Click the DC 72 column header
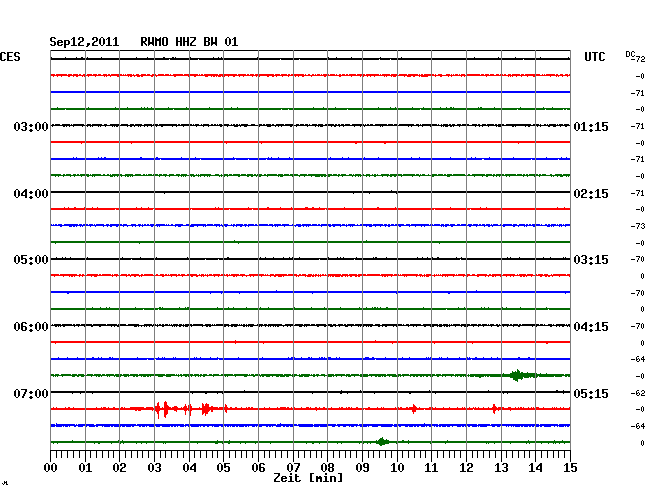 [635, 56]
